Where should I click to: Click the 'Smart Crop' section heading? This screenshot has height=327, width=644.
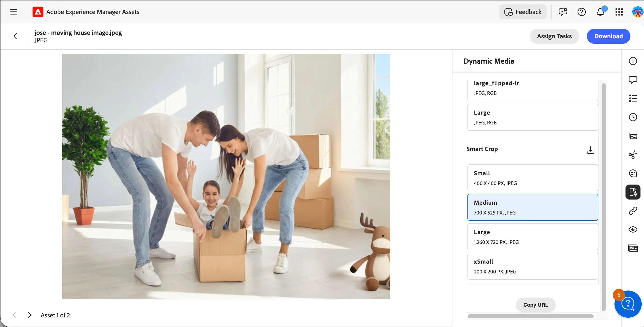[482, 149]
